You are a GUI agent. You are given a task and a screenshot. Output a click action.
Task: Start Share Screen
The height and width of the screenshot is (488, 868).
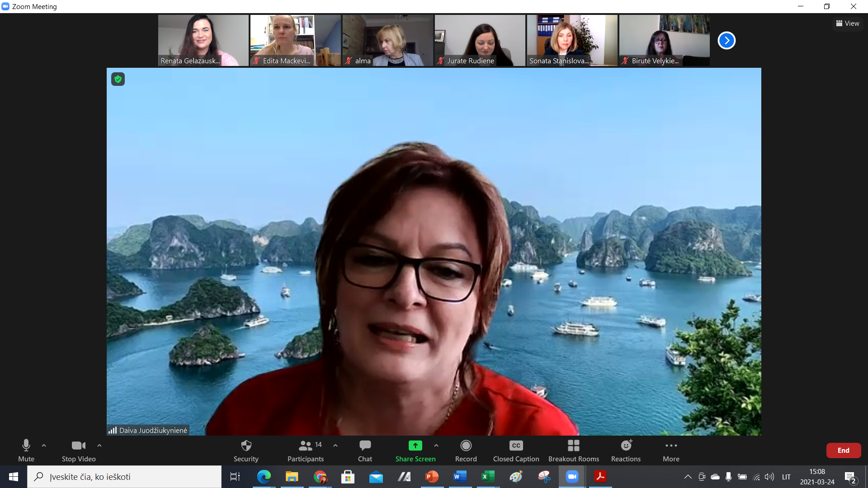click(x=415, y=450)
